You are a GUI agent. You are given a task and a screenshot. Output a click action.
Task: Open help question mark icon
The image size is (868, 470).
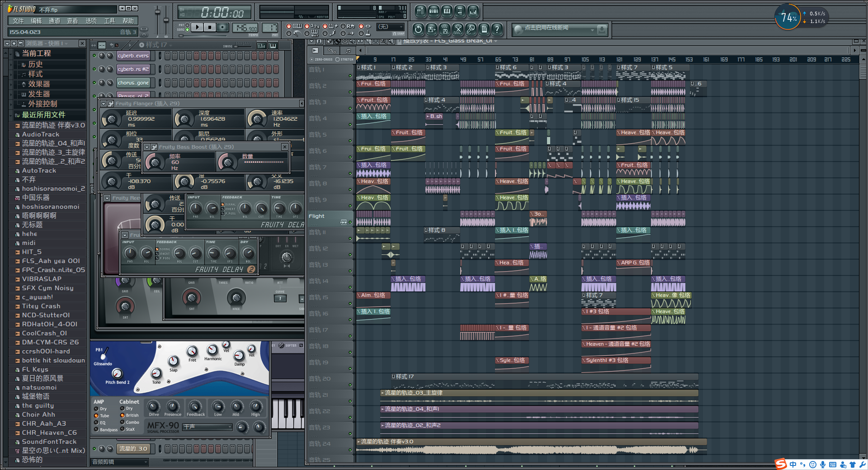coord(497,29)
